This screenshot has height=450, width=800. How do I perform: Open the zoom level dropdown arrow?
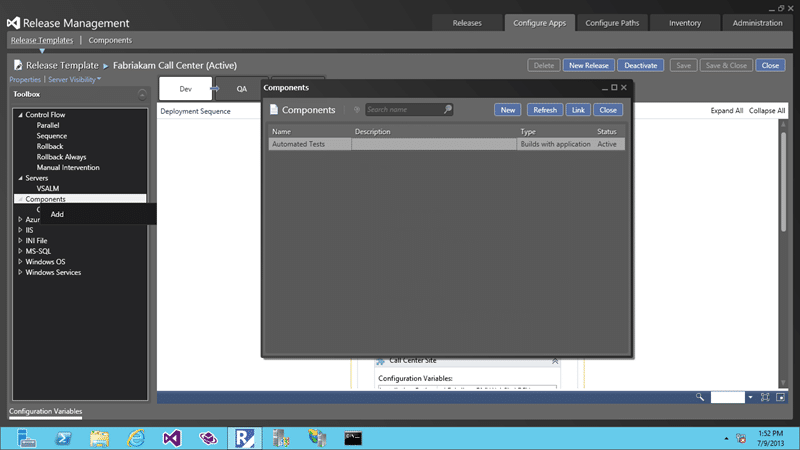coord(750,397)
